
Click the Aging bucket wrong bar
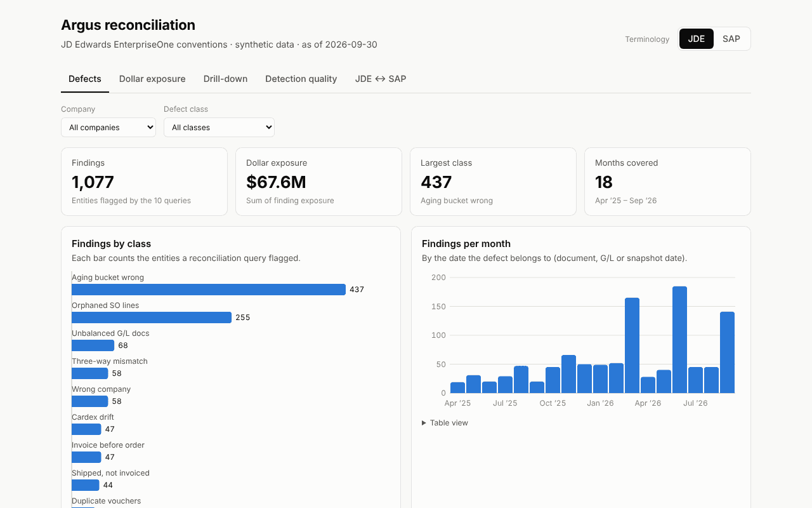[x=209, y=290]
